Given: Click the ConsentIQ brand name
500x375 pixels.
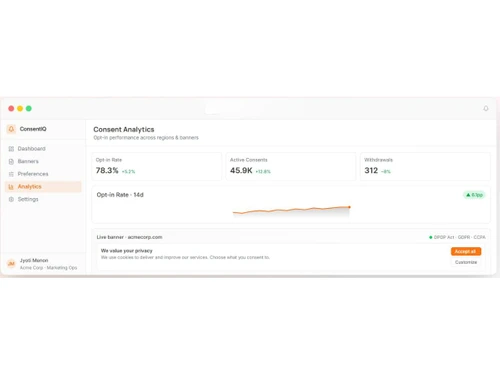Looking at the screenshot, I should click(33, 129).
